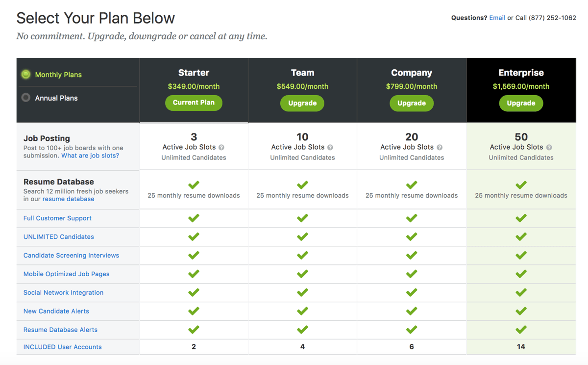
Task: Click Team checkmark in Social Network Integration row
Action: pos(302,292)
